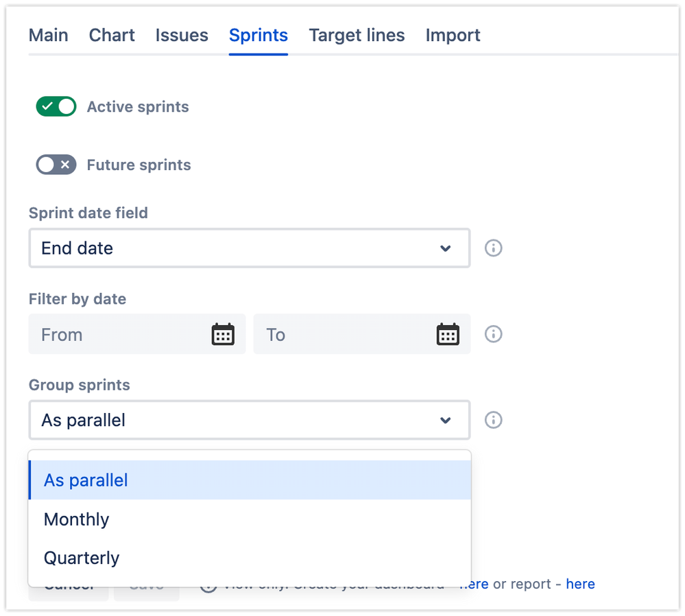Image resolution: width=685 pixels, height=616 pixels.
Task: Open the Chart tab
Action: (112, 35)
